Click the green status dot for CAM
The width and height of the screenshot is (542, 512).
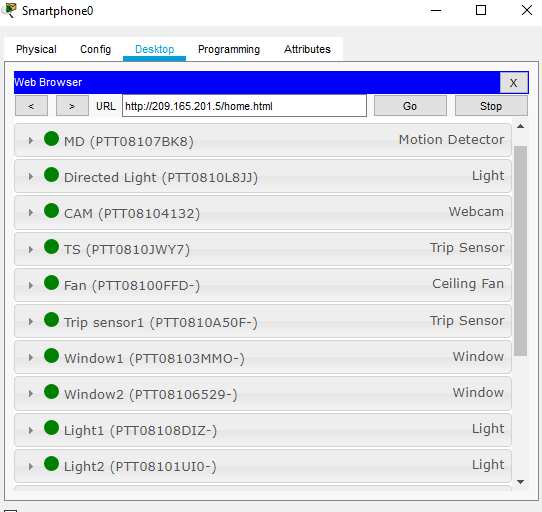[52, 211]
